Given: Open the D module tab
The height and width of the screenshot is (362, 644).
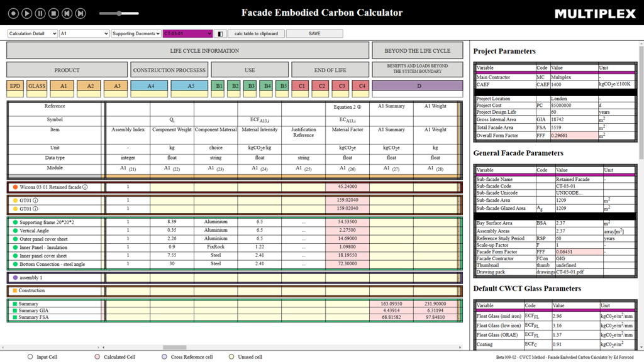Looking at the screenshot, I should [418, 85].
